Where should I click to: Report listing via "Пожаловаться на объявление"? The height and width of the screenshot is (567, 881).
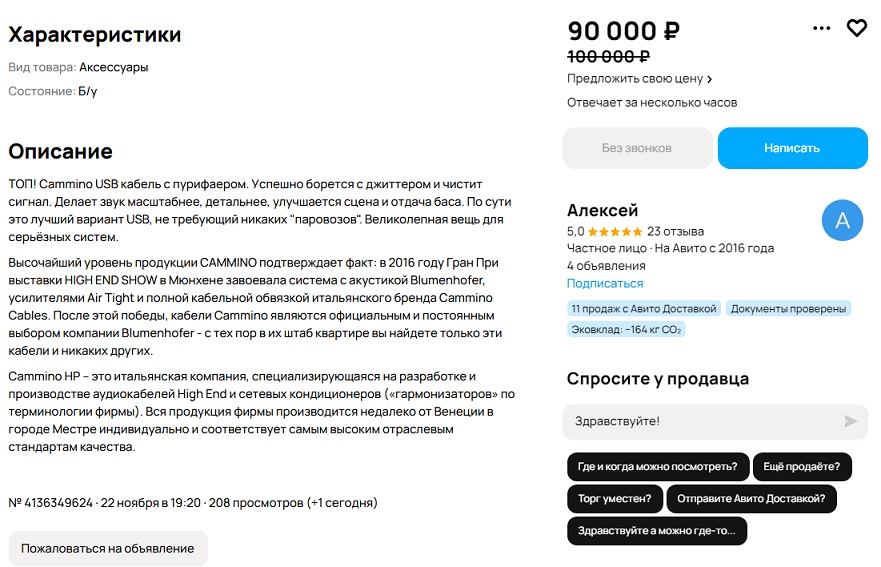108,548
